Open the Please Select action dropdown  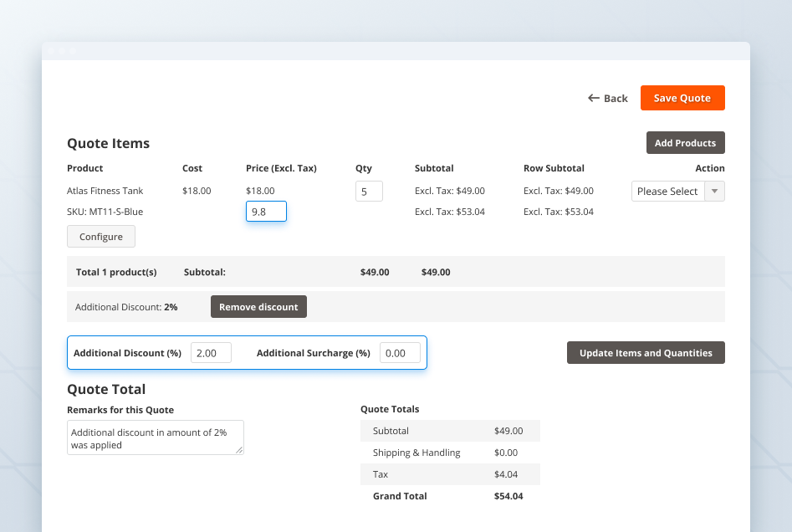point(668,192)
